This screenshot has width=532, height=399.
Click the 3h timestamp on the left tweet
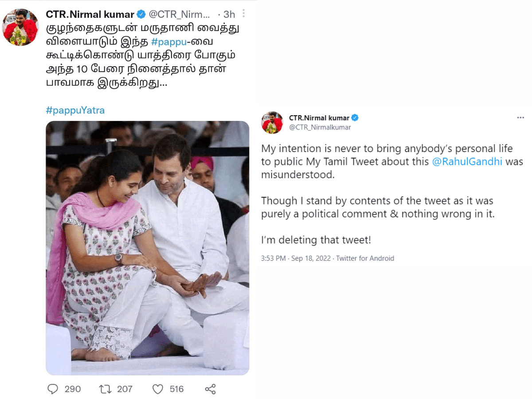coord(229,14)
